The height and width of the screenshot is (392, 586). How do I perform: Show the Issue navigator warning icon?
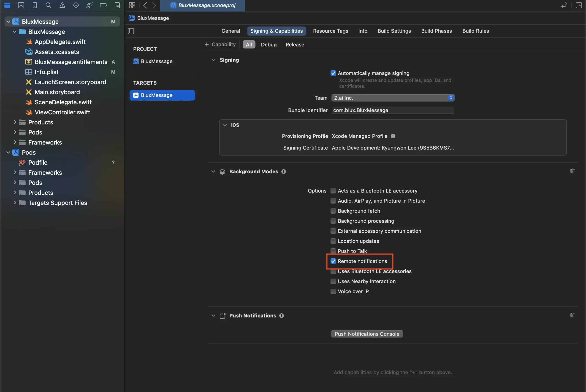(62, 5)
